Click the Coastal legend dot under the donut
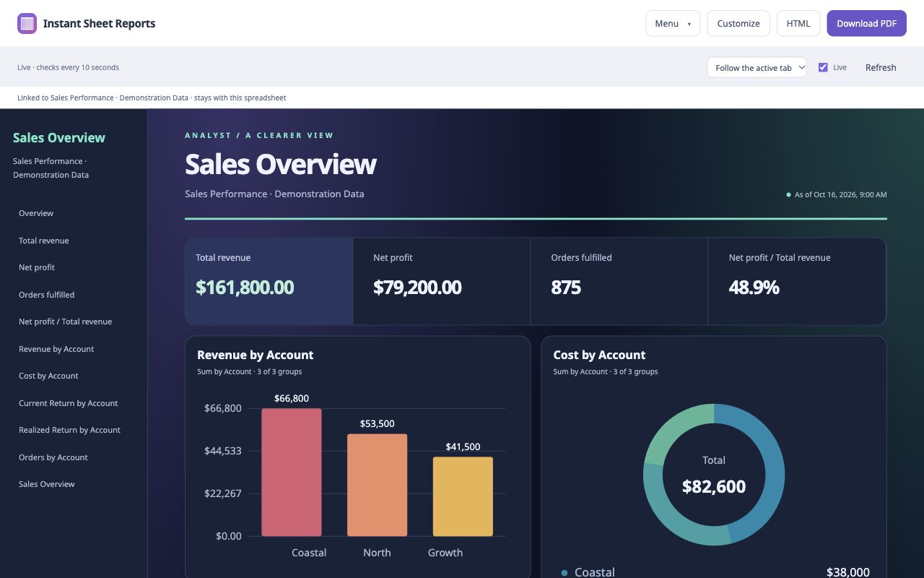The image size is (924, 578). [x=565, y=573]
